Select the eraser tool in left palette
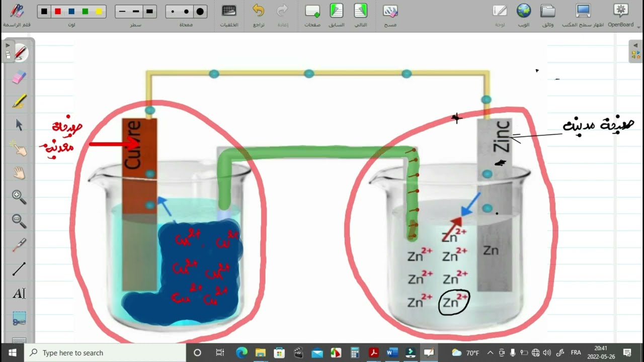 pyautogui.click(x=19, y=77)
